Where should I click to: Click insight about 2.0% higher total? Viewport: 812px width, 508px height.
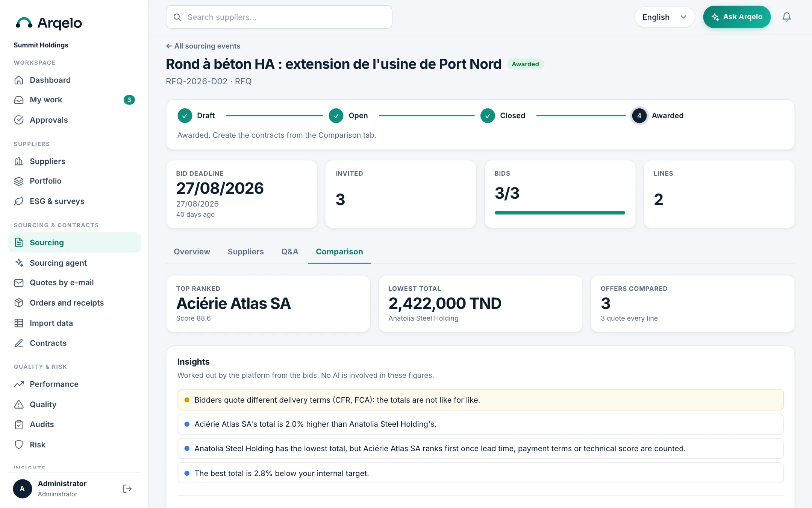point(480,424)
